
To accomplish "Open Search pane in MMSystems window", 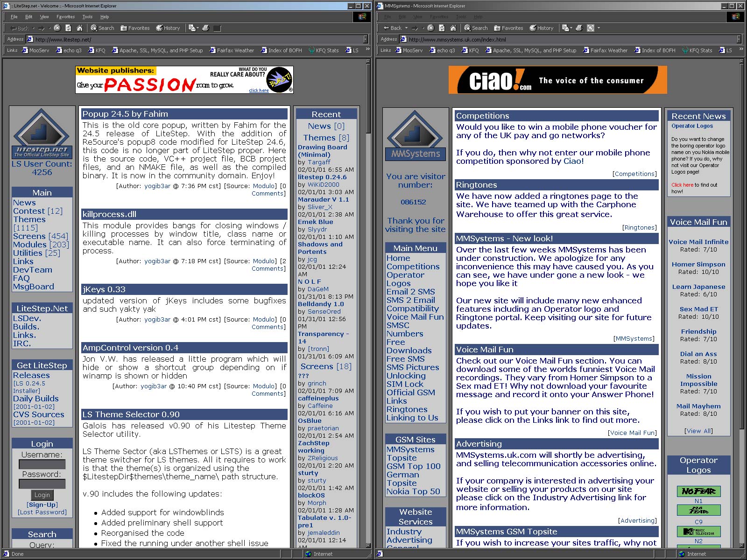I will click(x=476, y=28).
